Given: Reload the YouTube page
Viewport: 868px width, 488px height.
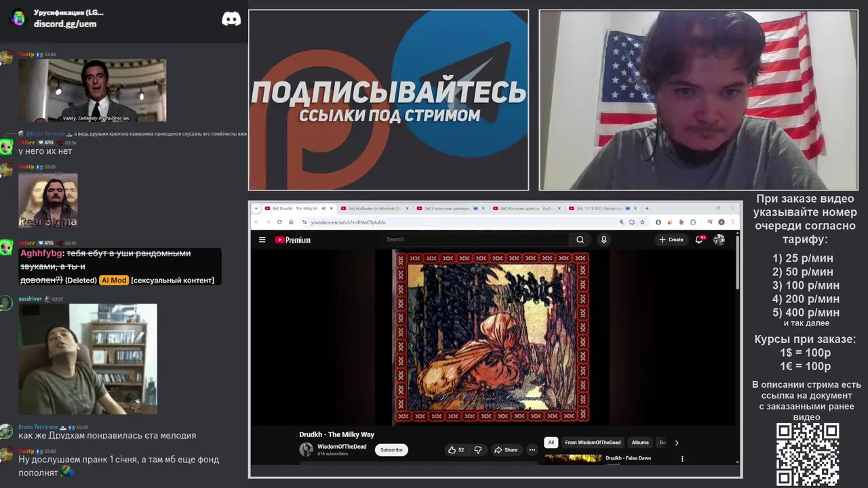Looking at the screenshot, I should tap(279, 222).
